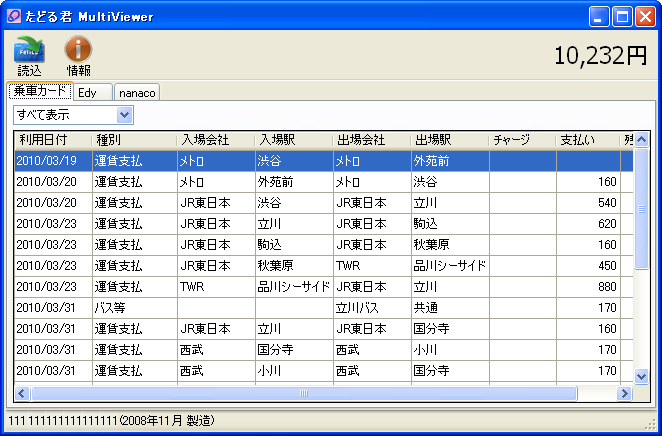The image size is (662, 436).
Task: Select the 450 payment cell
Action: [588, 266]
